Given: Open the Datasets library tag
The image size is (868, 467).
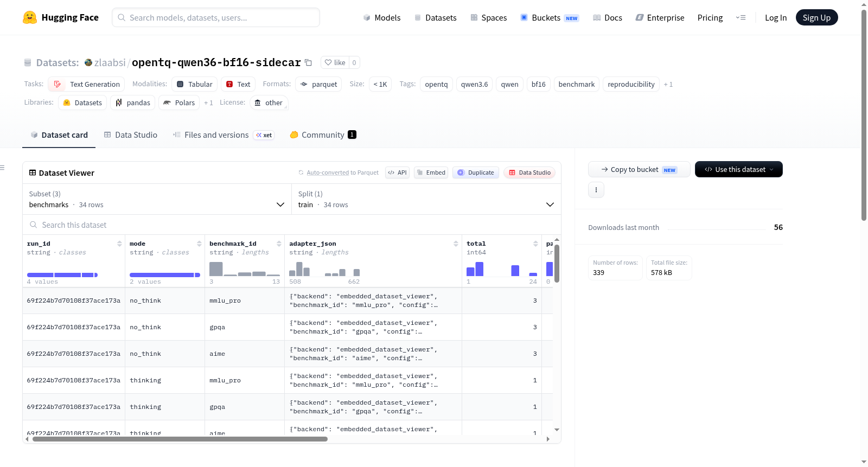Looking at the screenshot, I should click(x=82, y=103).
